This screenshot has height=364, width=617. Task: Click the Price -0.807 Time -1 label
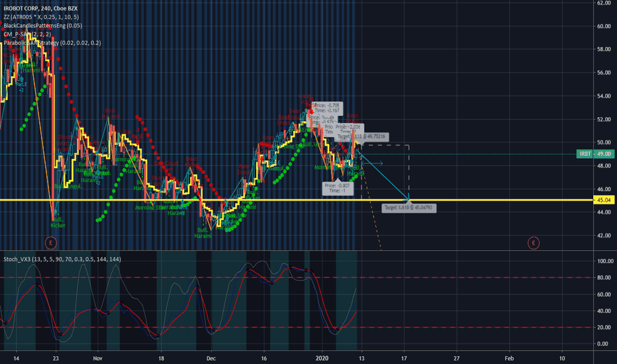[338, 188]
